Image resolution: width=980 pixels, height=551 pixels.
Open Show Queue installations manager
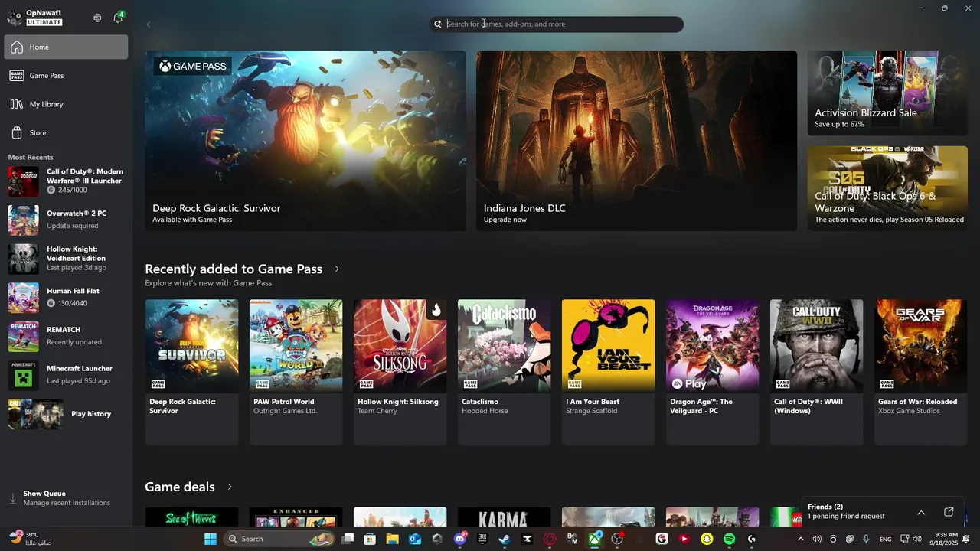click(66, 498)
